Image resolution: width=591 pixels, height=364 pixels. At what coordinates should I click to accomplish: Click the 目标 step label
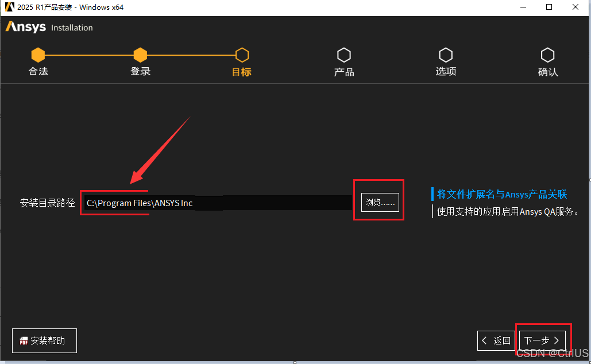(x=242, y=72)
